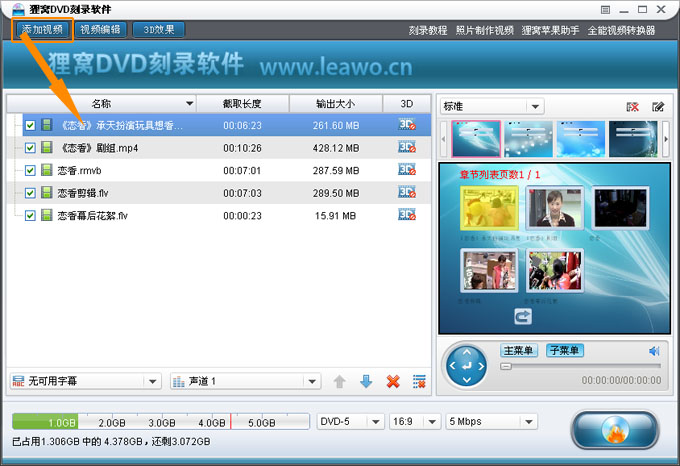Uncheck the 恋香.rmvb checkbox

click(x=30, y=170)
